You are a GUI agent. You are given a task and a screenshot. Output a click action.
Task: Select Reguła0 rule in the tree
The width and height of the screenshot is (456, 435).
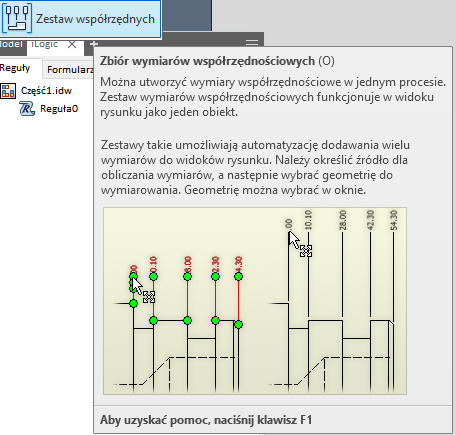59,109
